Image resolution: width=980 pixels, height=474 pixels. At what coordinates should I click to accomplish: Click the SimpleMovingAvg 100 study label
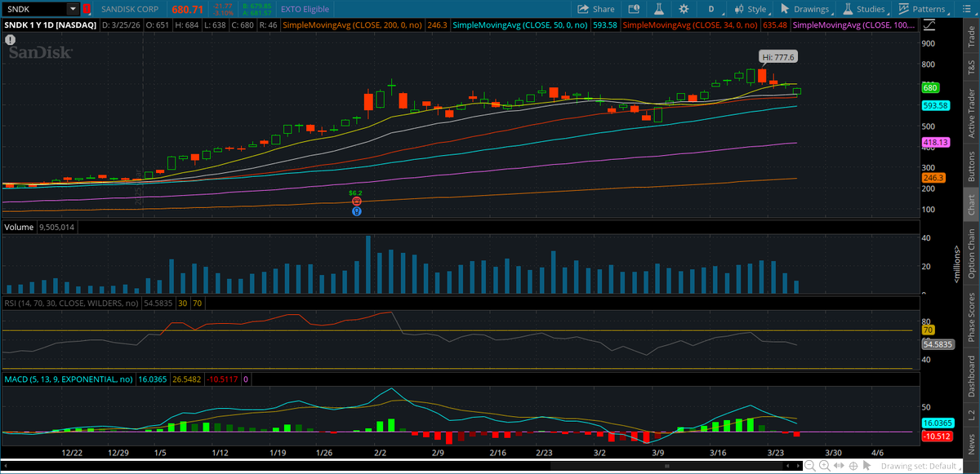(853, 25)
